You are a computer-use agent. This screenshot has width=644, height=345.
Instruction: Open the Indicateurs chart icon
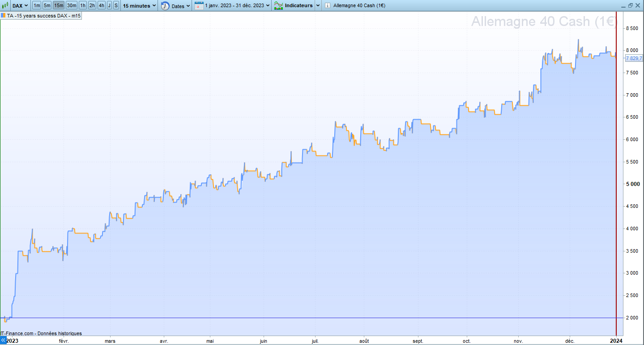278,6
